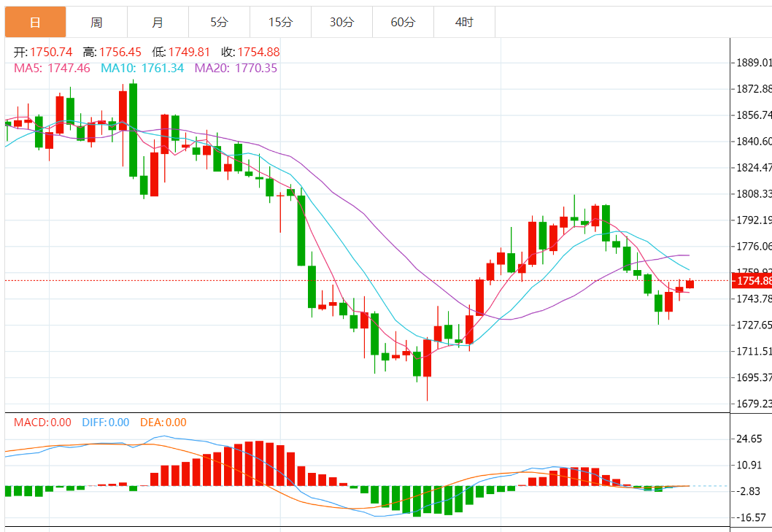772x532 pixels.
Task: Click the 1889.01 price axis label
Action: click(753, 63)
